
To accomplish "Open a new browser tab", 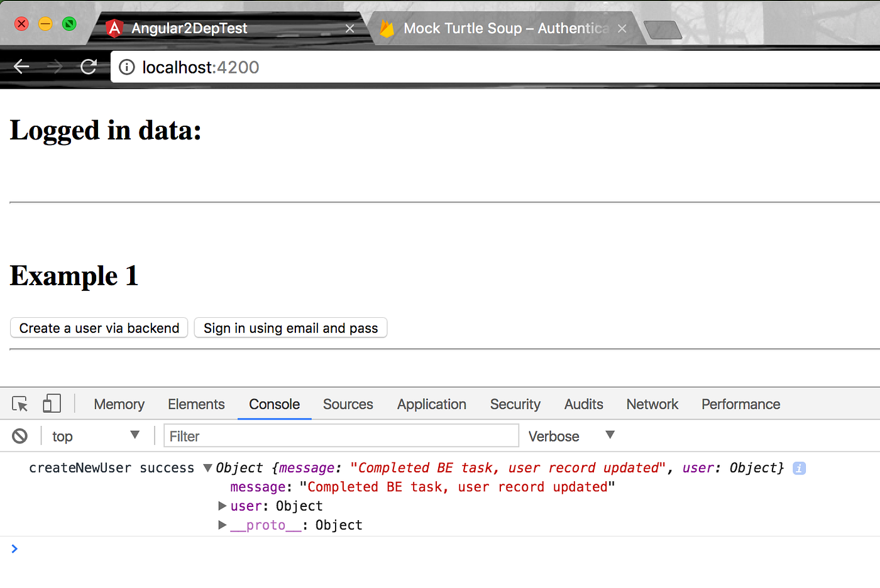I will pos(663,30).
